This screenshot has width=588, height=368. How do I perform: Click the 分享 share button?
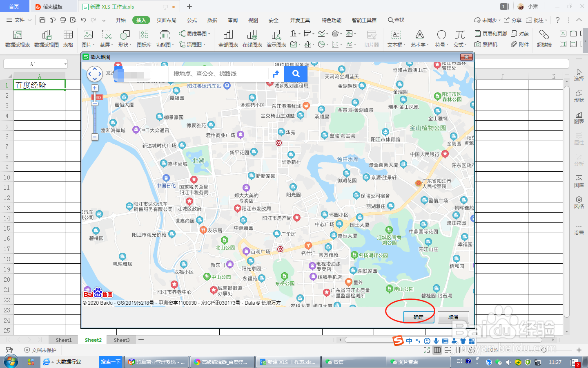(x=512, y=20)
